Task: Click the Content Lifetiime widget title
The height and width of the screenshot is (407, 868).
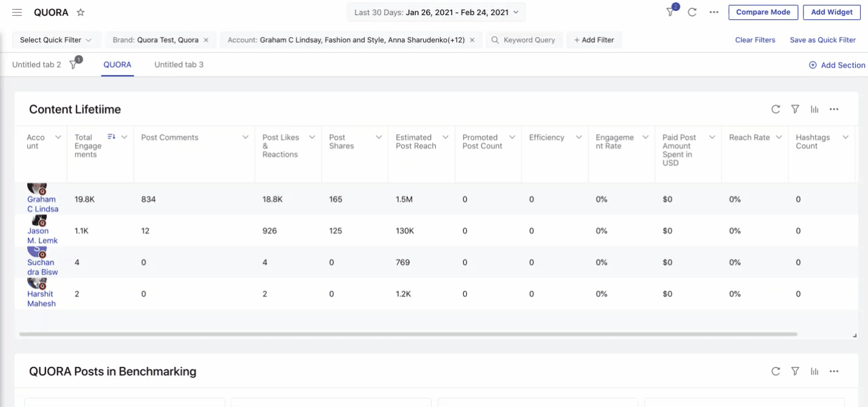Action: pyautogui.click(x=75, y=109)
